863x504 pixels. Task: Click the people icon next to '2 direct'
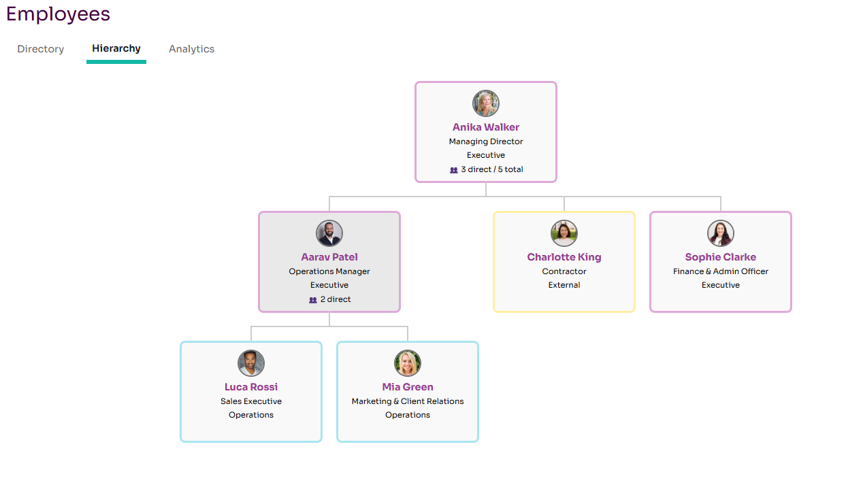pyautogui.click(x=313, y=300)
